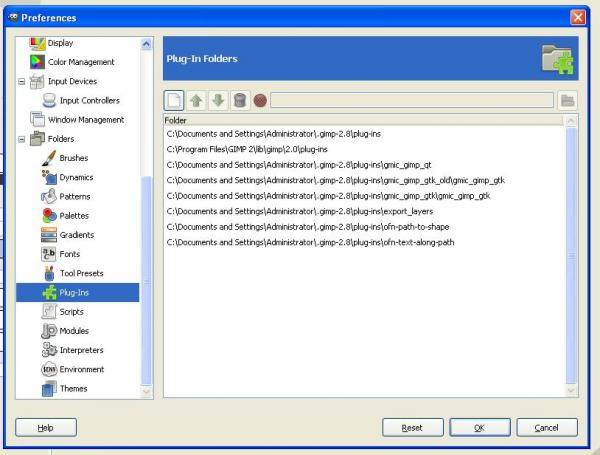Click the Palettes icon

coord(49,215)
